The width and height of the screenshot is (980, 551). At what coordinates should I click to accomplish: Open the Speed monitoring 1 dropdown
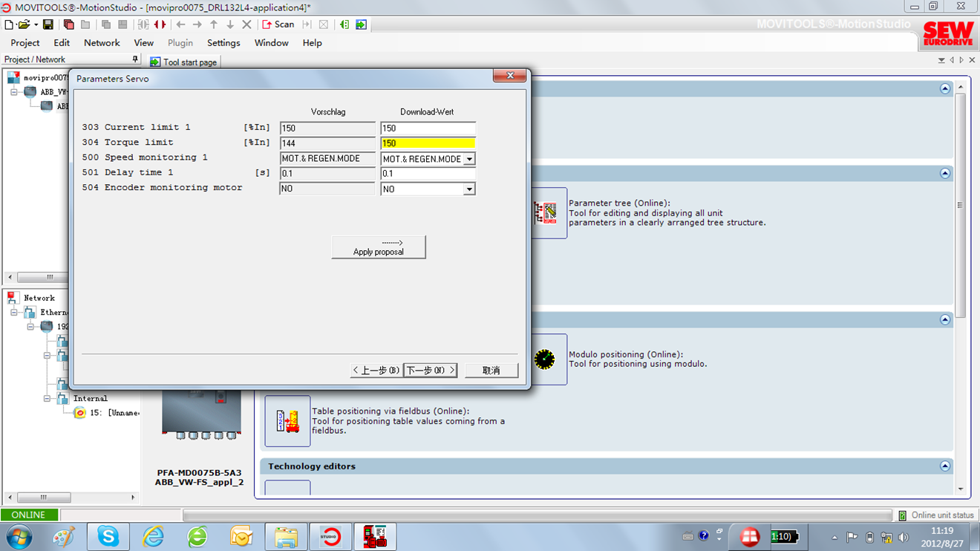[469, 159]
